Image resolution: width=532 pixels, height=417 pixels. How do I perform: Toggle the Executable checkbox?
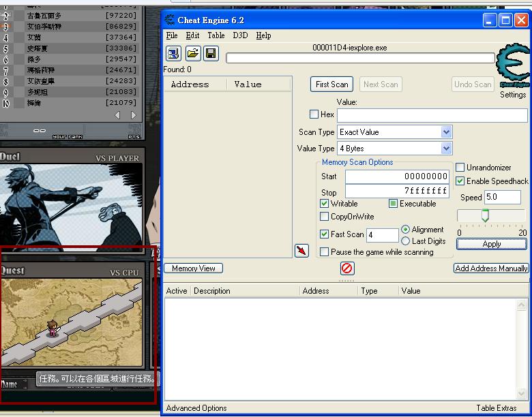point(393,204)
